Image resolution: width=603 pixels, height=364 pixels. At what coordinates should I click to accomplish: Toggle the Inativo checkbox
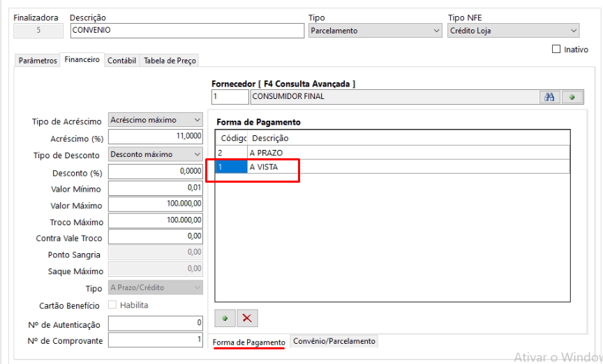(556, 50)
